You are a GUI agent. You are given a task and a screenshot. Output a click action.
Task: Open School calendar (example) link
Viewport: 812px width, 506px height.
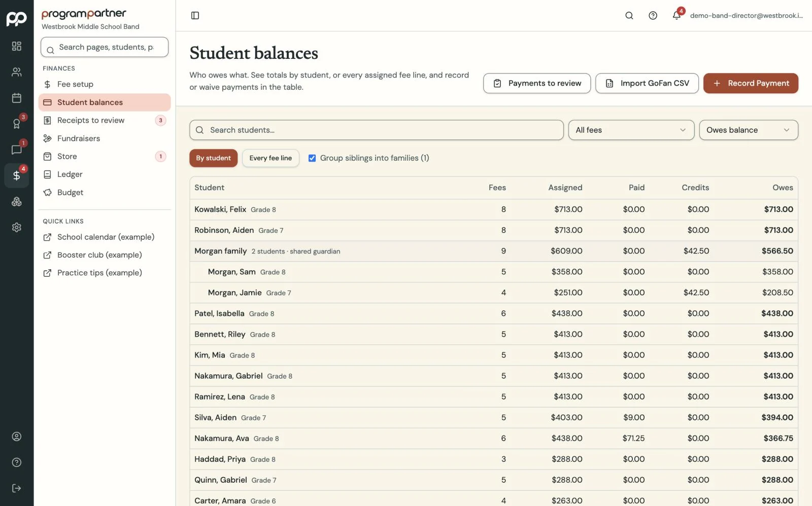coord(105,237)
